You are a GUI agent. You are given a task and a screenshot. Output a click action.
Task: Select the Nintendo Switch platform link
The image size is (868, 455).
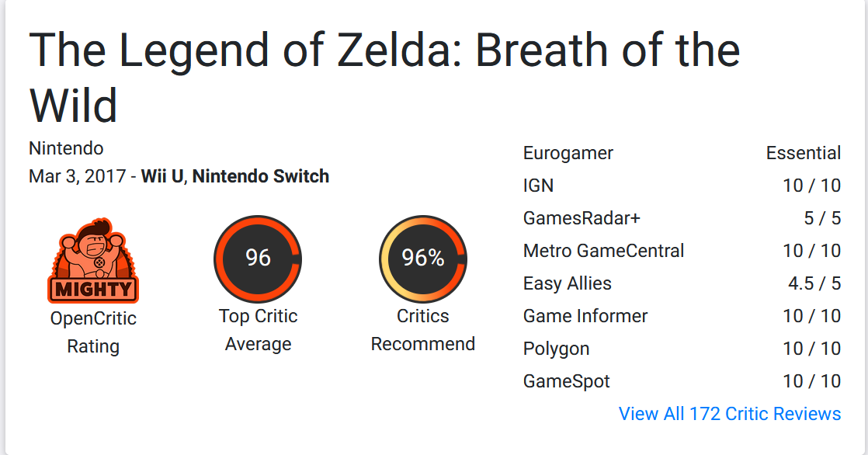coord(261,176)
